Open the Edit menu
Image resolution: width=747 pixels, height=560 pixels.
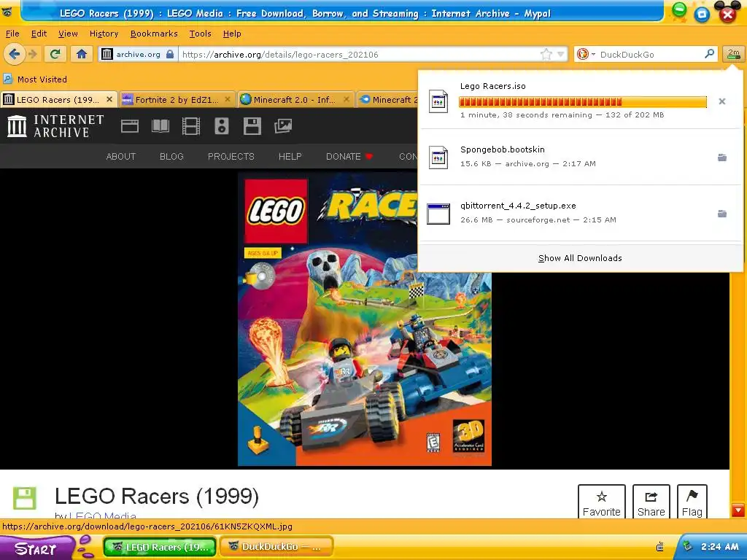(x=39, y=34)
